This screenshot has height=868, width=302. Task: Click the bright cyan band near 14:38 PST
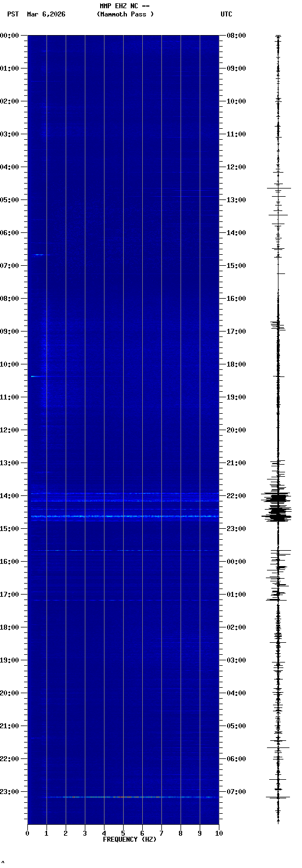125,516
